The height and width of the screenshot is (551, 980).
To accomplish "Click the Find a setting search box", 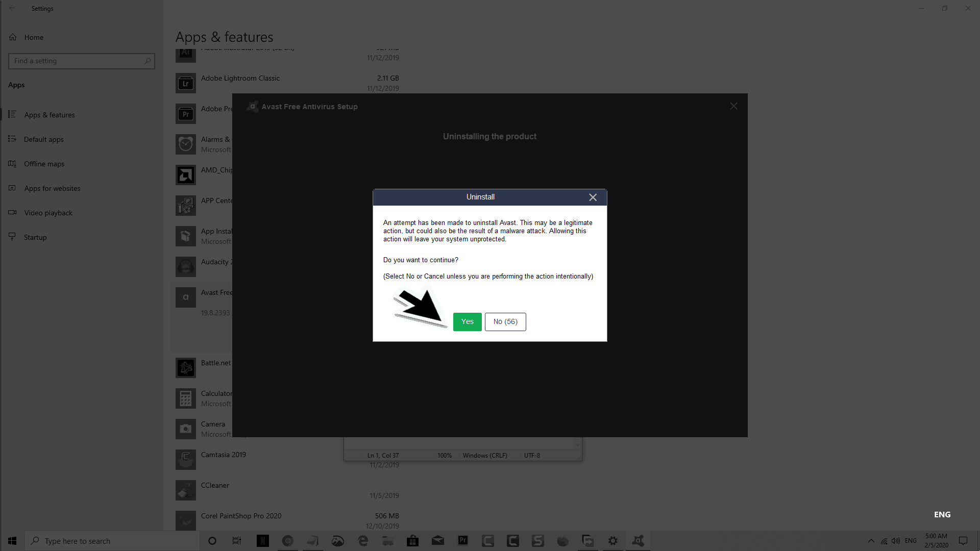I will (x=82, y=61).
